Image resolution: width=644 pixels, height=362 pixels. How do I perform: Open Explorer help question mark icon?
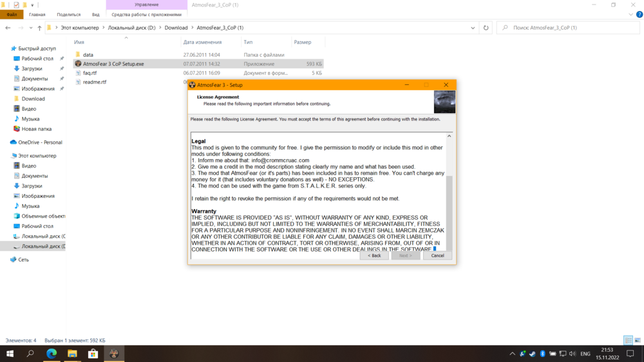[639, 14]
